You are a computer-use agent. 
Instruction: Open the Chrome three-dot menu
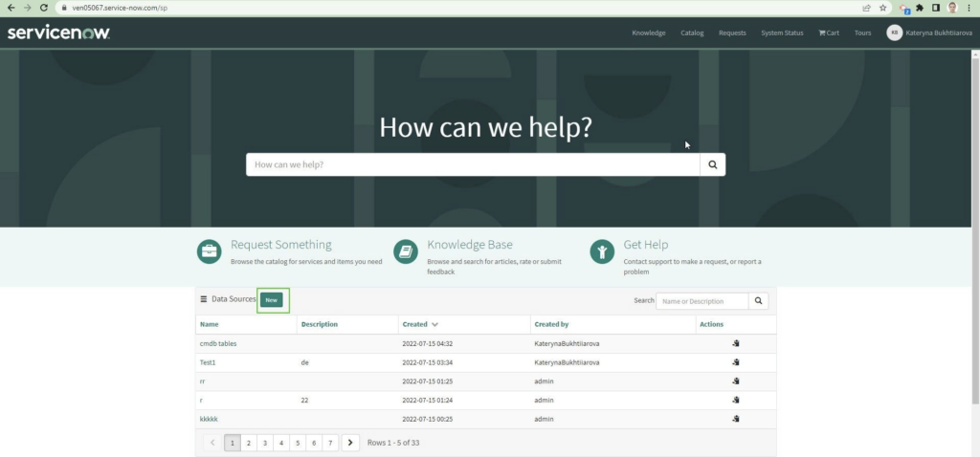coord(969,8)
